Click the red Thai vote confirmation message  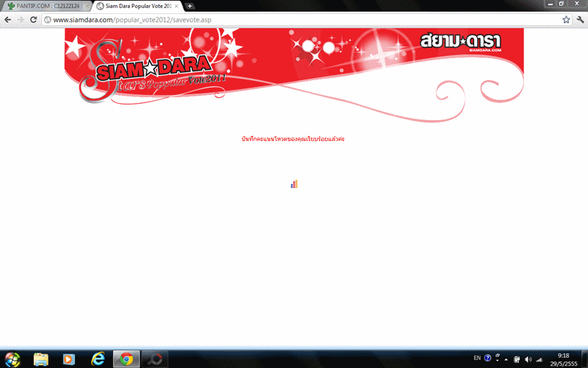click(293, 139)
